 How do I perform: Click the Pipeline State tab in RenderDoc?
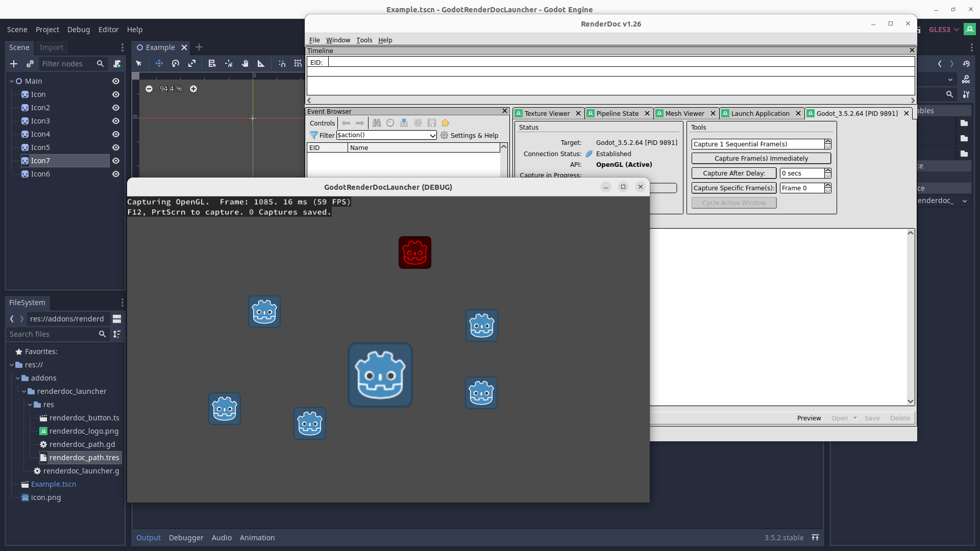pyautogui.click(x=616, y=112)
